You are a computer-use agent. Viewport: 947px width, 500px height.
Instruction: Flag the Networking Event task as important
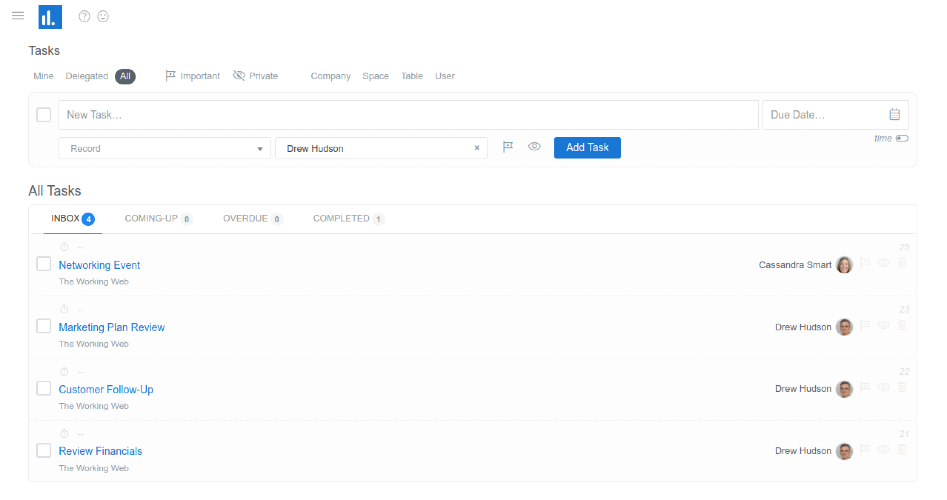pos(865,263)
